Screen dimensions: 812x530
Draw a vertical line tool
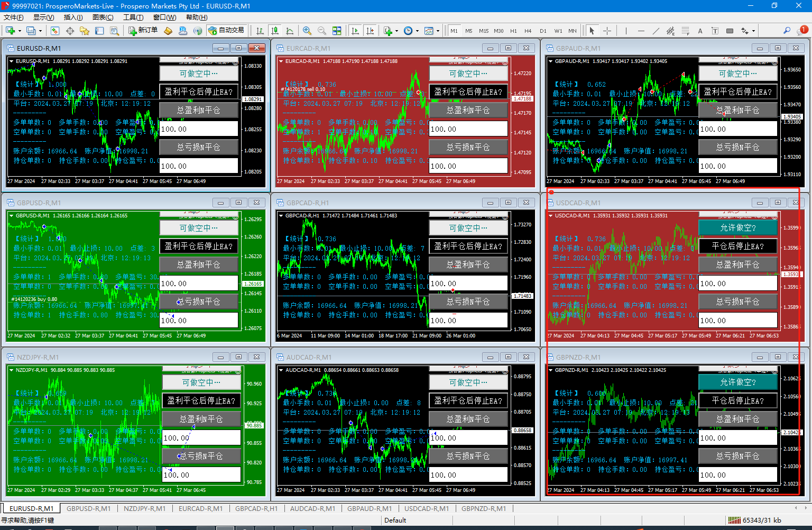pyautogui.click(x=626, y=31)
